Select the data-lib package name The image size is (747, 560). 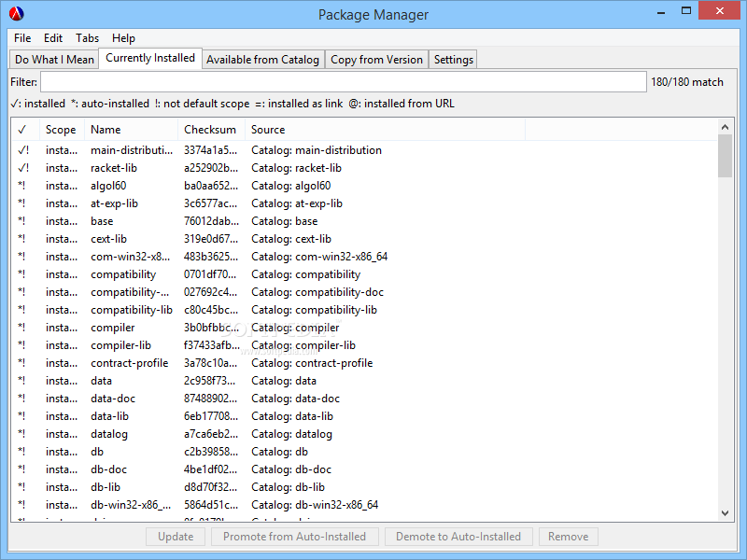109,416
